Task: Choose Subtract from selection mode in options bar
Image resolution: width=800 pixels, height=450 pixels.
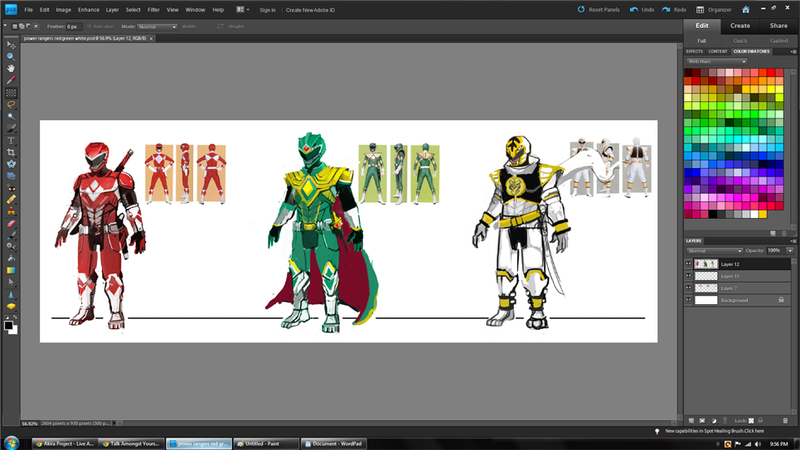Action: coord(28,26)
